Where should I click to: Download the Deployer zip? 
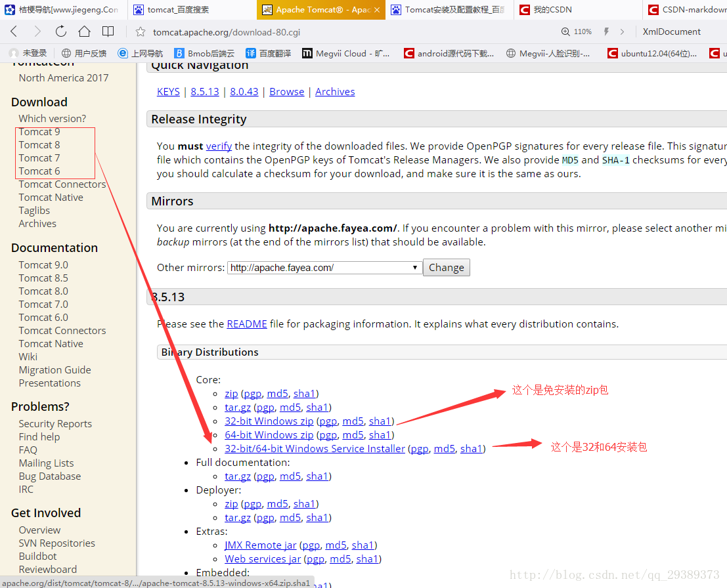click(x=231, y=503)
